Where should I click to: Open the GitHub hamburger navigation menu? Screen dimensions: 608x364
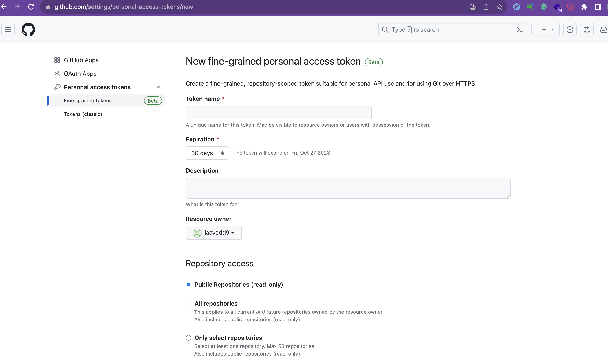click(x=8, y=30)
